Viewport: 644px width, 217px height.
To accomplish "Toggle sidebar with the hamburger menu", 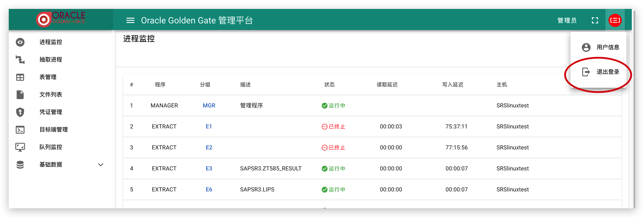I will 130,21.
